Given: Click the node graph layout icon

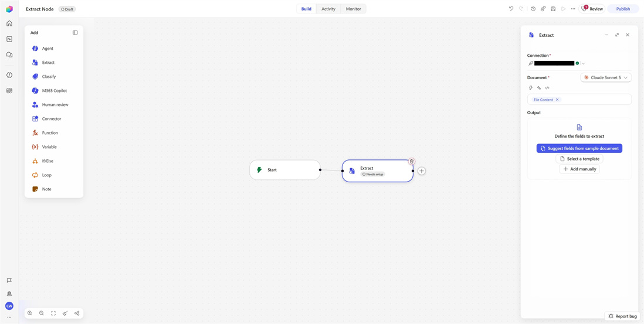Looking at the screenshot, I should [77, 313].
